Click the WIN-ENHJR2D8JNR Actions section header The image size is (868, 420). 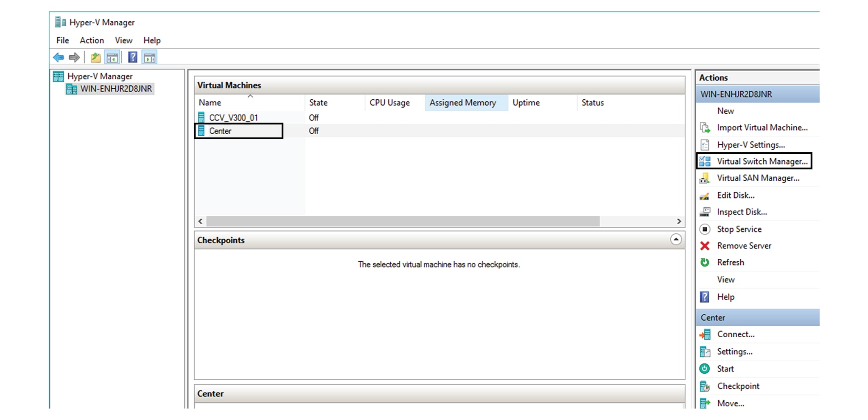(758, 94)
